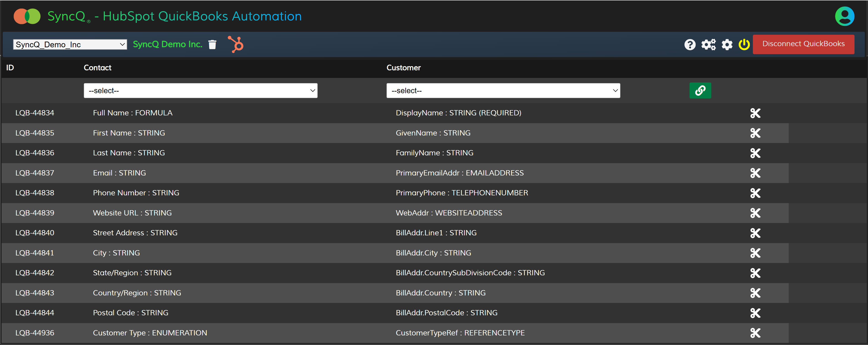The height and width of the screenshot is (345, 868).
Task: Click the trash icon beside SyncQ Demo Inc.
Action: tap(212, 45)
